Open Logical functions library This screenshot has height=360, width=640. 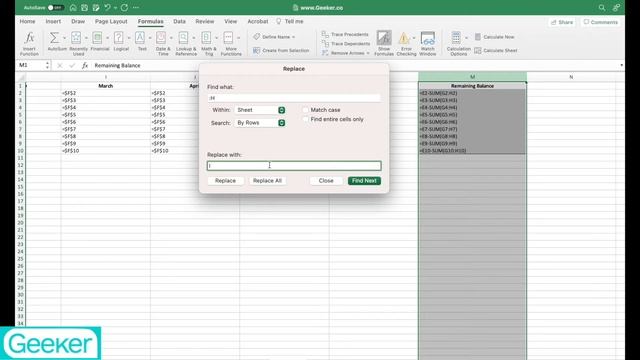[x=121, y=42]
